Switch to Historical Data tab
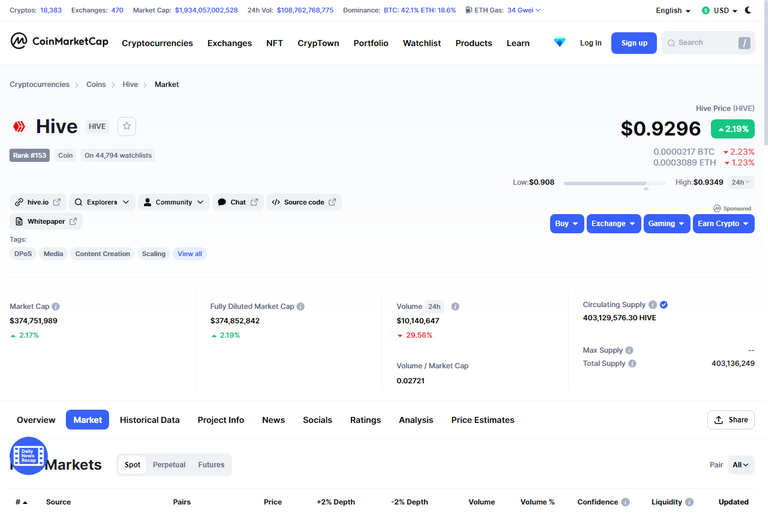 (x=149, y=420)
